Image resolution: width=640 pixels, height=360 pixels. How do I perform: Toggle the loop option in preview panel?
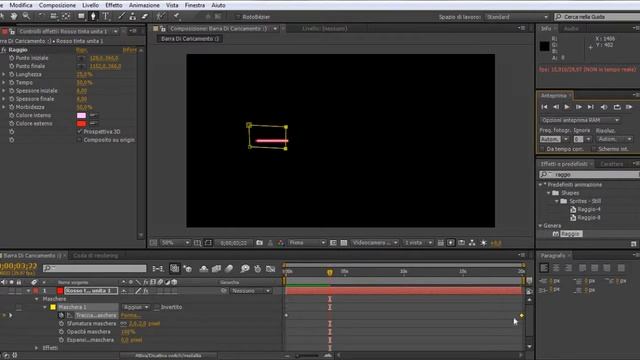[x=617, y=107]
